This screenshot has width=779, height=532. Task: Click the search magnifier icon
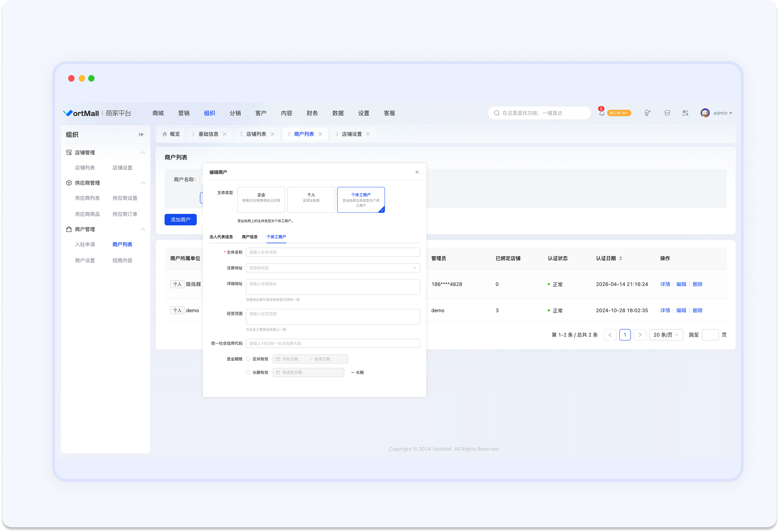pos(496,113)
